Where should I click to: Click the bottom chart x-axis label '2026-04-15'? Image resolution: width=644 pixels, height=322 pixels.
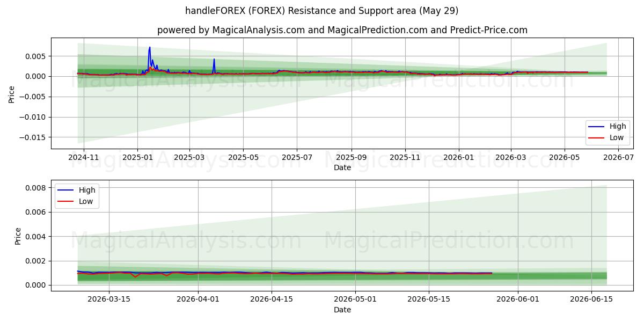pyautogui.click(x=272, y=300)
